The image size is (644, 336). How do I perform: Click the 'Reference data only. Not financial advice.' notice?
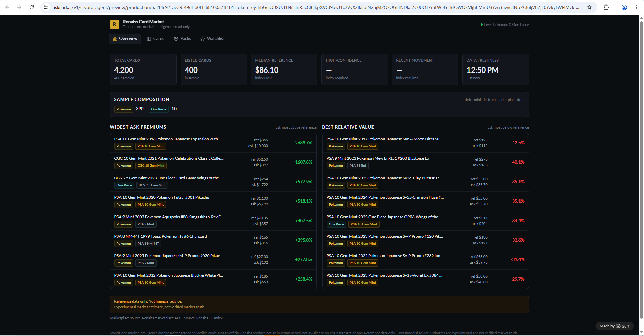click(148, 301)
